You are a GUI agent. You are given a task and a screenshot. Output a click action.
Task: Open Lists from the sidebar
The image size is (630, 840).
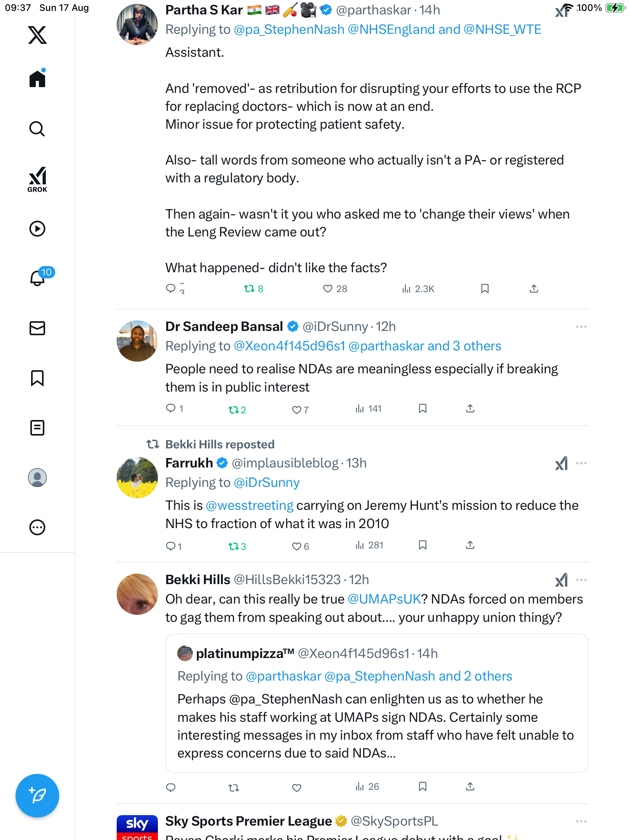[37, 428]
